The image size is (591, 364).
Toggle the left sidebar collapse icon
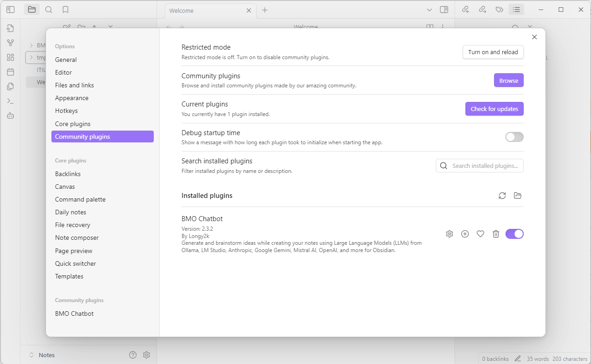(x=10, y=10)
